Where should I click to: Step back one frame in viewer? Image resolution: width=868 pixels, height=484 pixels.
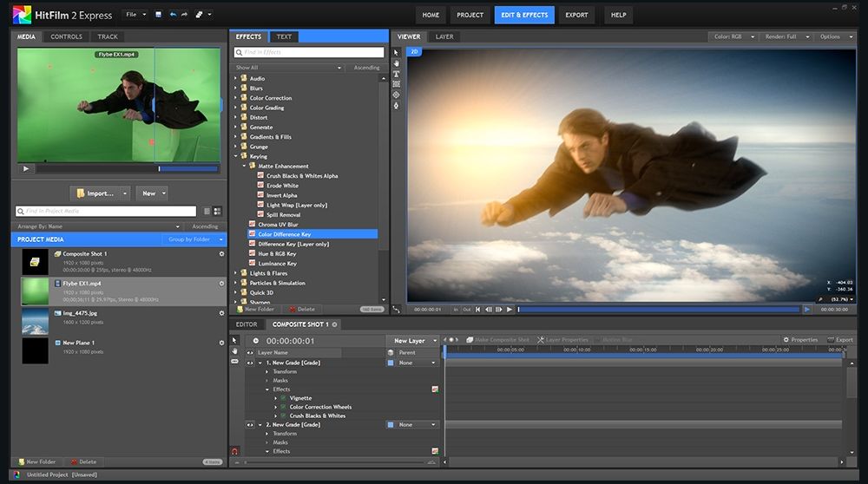point(488,309)
